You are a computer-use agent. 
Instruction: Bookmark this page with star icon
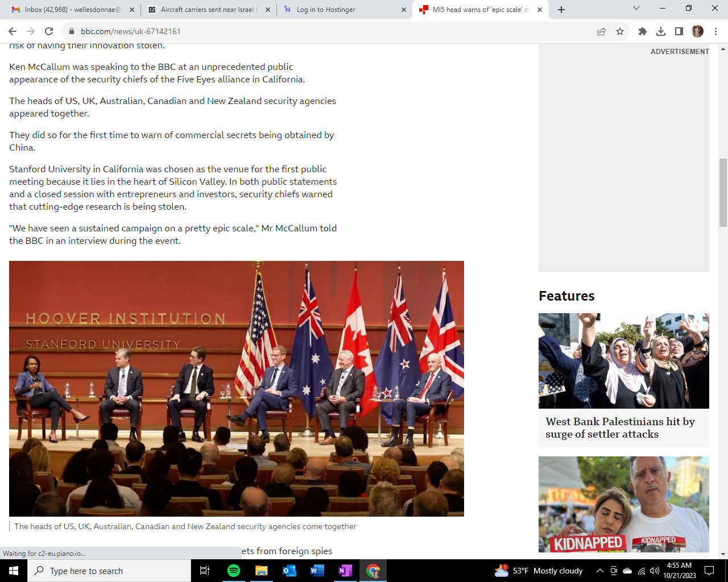(x=620, y=31)
